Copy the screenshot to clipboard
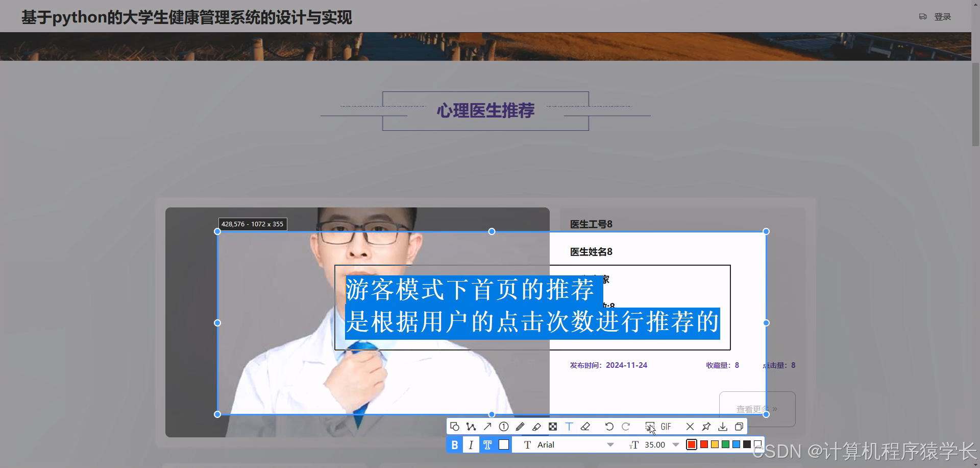 coord(739,427)
